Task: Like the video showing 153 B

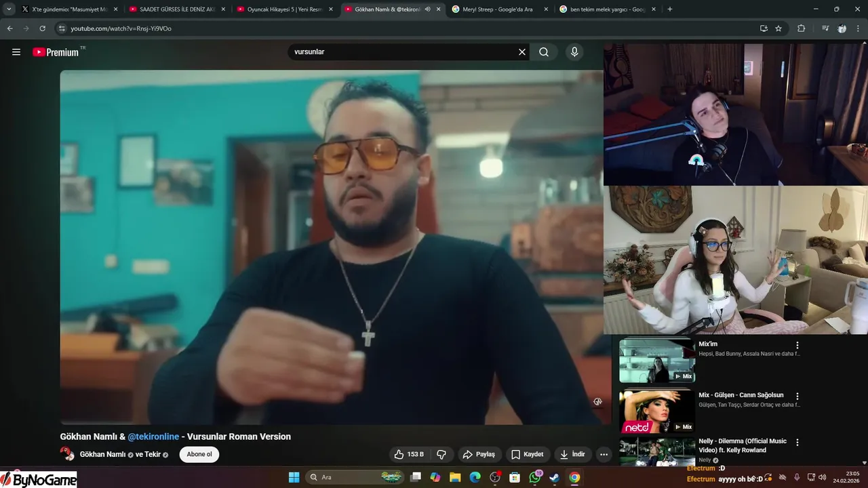Action: (409, 454)
